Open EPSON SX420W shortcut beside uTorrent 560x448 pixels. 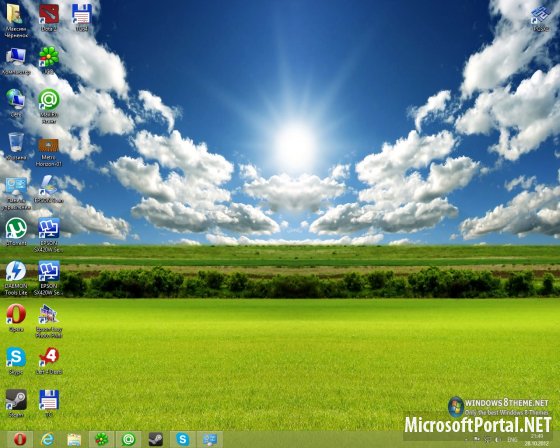(49, 235)
